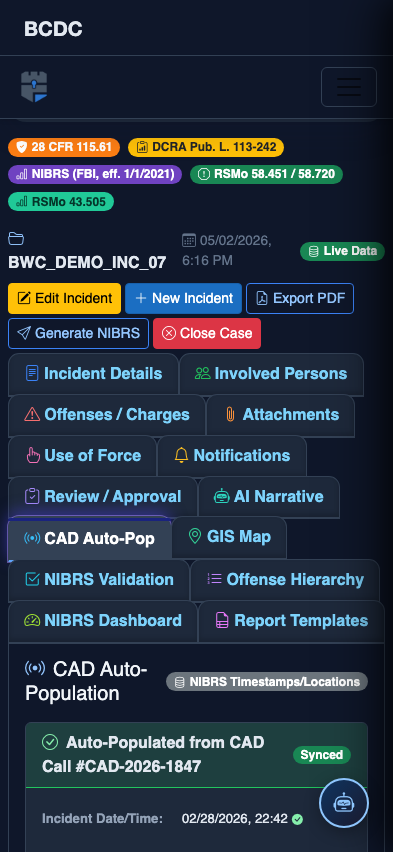Screen dimensions: 393x852
Task: Click the 28 CFR 115.61 badge
Action: pos(64,147)
